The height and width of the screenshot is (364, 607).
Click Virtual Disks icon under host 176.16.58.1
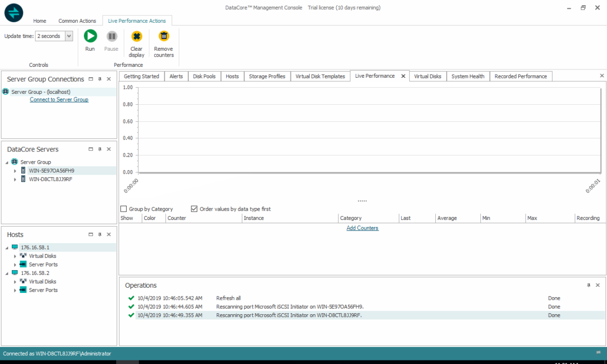(23, 256)
